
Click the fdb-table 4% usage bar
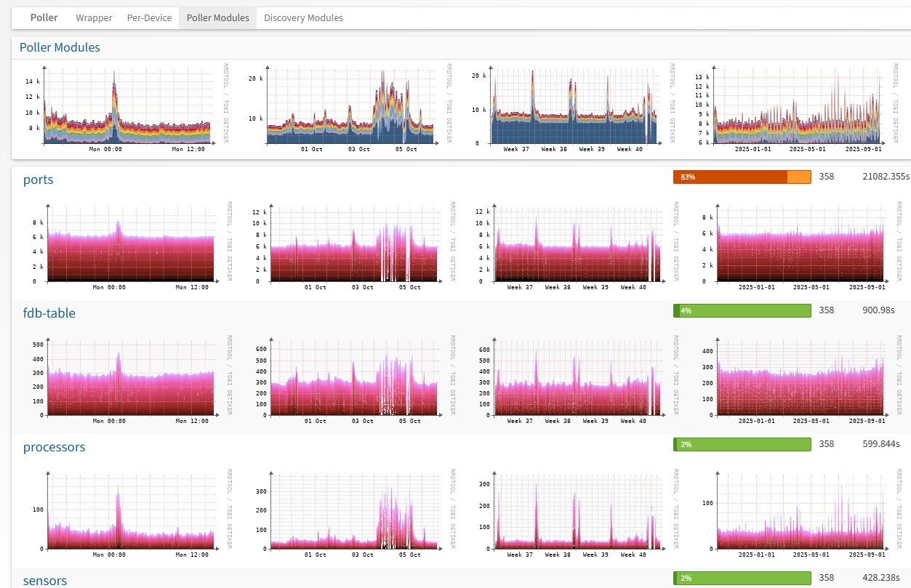pos(742,310)
